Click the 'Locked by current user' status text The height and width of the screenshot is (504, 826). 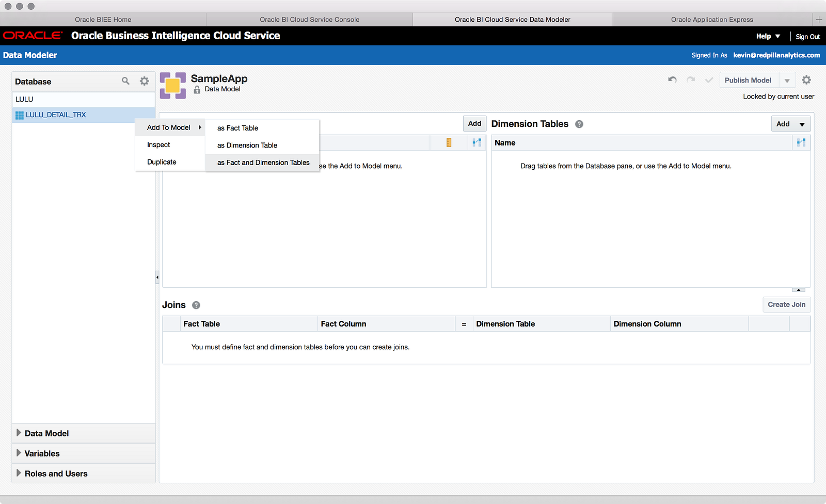[779, 96]
